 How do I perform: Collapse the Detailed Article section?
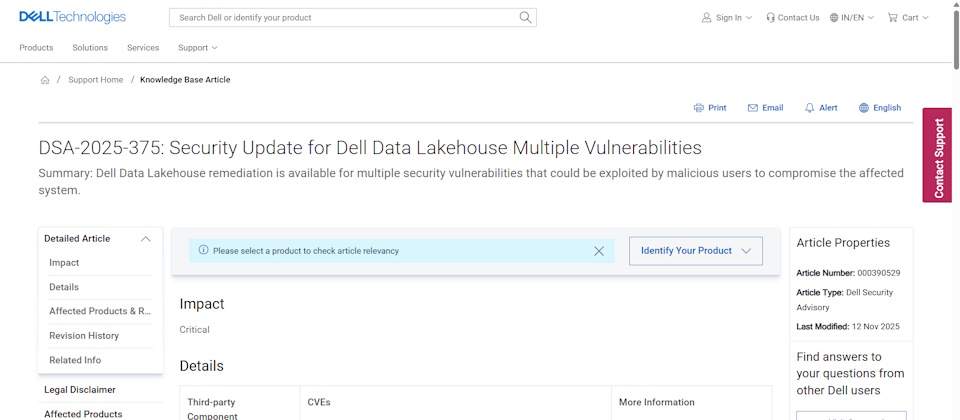[145, 239]
